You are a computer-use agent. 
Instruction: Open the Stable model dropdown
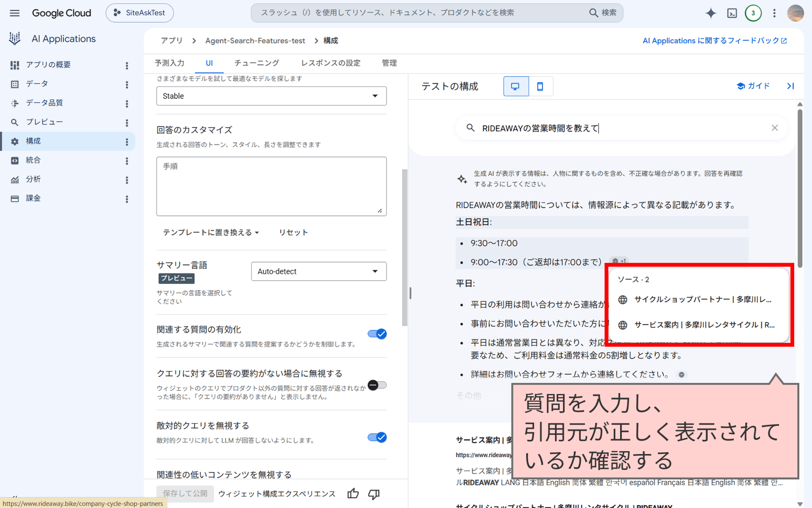[271, 96]
